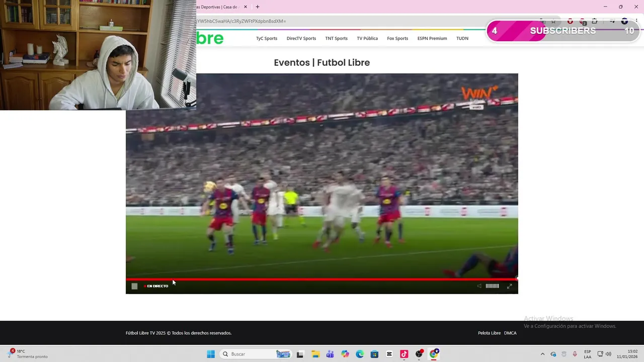The height and width of the screenshot is (362, 644).
Task: Open the TV Pública channel
Action: pos(367,38)
